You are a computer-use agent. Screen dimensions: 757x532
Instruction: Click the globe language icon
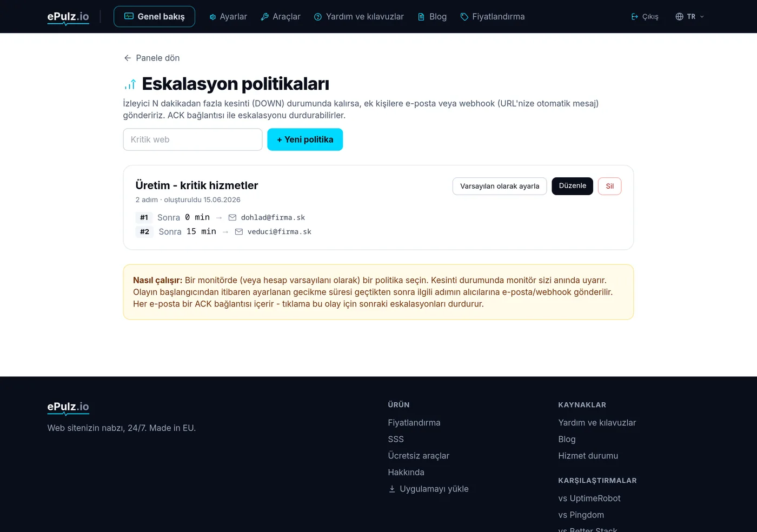pos(680,17)
